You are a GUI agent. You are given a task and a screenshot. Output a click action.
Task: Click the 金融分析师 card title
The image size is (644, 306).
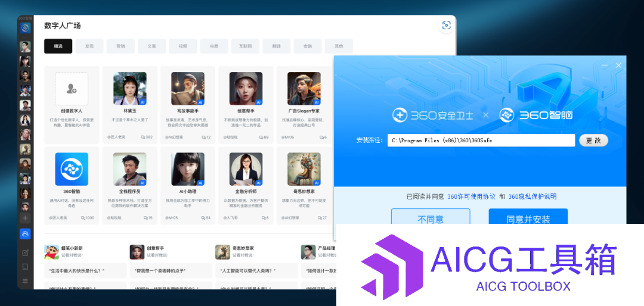[x=246, y=192]
